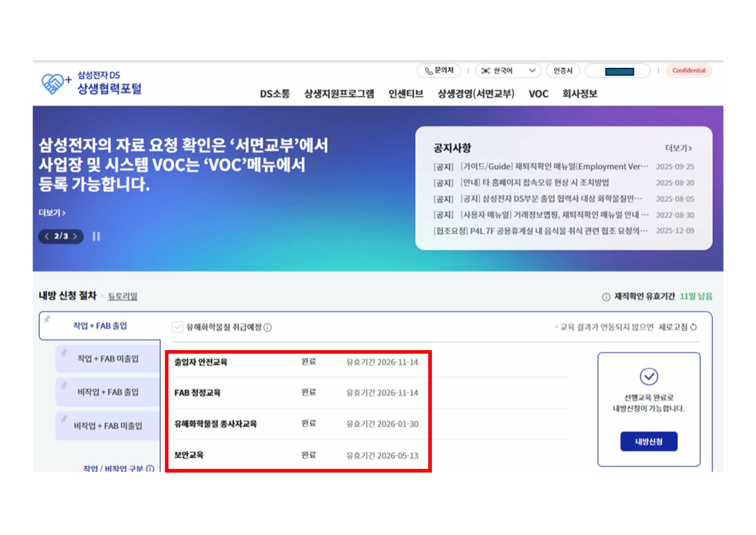Pause the banner slideshow
The width and height of the screenshot is (756, 535).
pyautogui.click(x=96, y=236)
